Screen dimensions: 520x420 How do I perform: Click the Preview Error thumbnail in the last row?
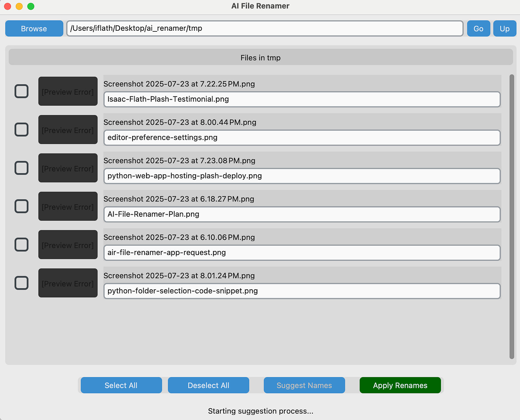67,283
